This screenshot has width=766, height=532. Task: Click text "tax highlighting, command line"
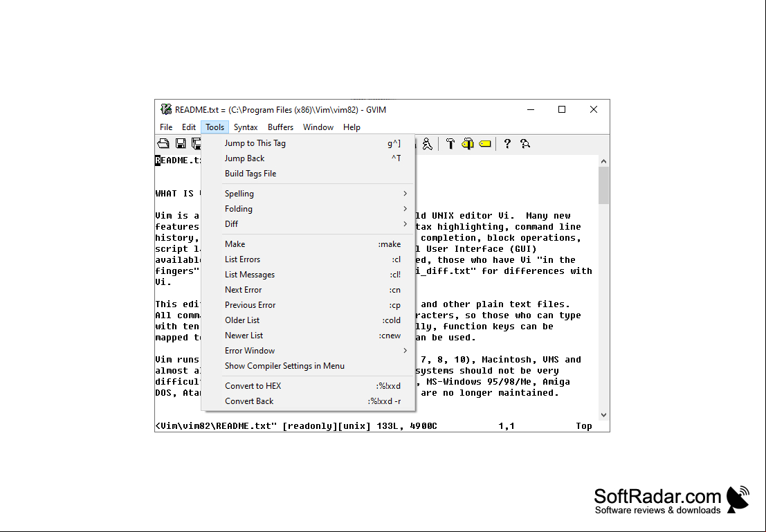pos(498,227)
